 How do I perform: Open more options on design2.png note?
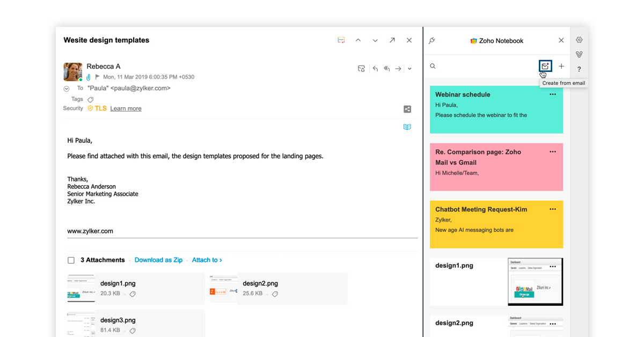point(553,325)
